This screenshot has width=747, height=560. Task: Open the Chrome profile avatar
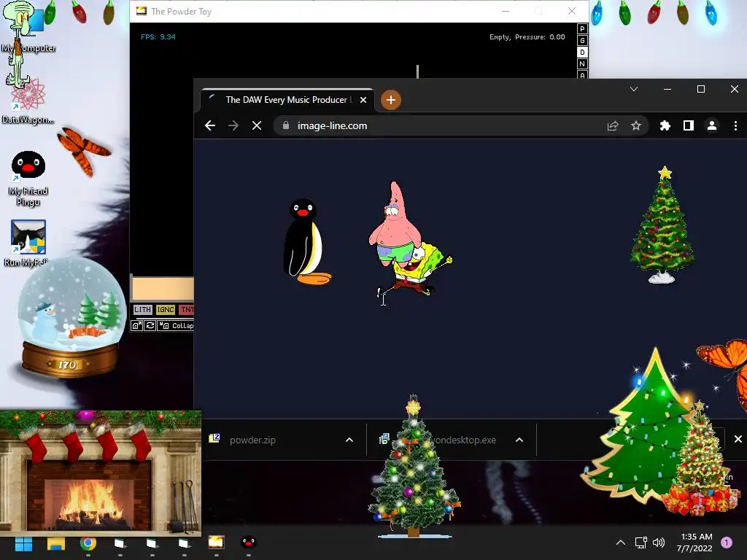pos(712,125)
